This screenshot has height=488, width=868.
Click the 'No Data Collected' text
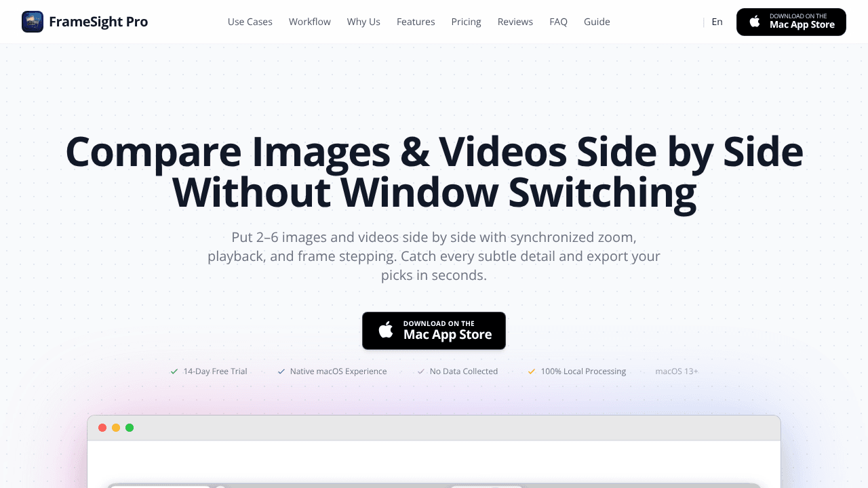pyautogui.click(x=464, y=371)
